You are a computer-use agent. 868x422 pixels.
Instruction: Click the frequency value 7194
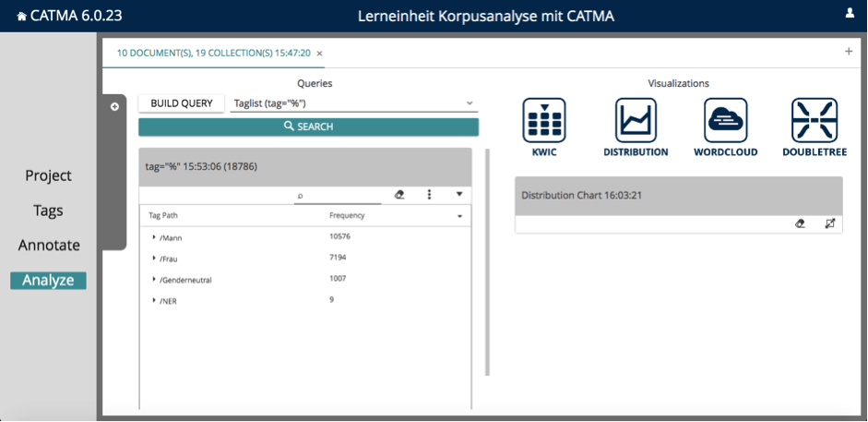coord(338,258)
